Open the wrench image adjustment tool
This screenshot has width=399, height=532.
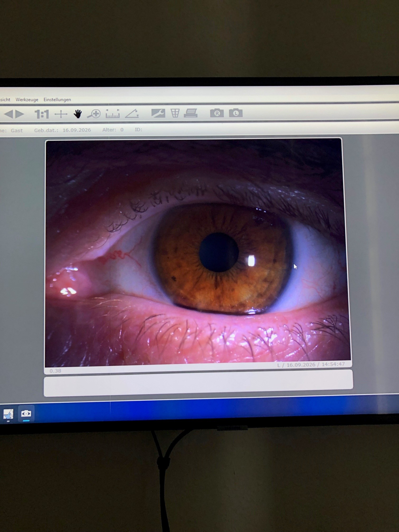[x=158, y=113]
